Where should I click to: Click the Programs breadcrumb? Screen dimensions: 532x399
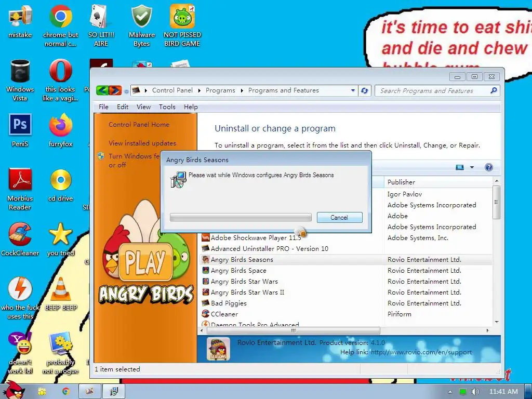[x=220, y=90]
